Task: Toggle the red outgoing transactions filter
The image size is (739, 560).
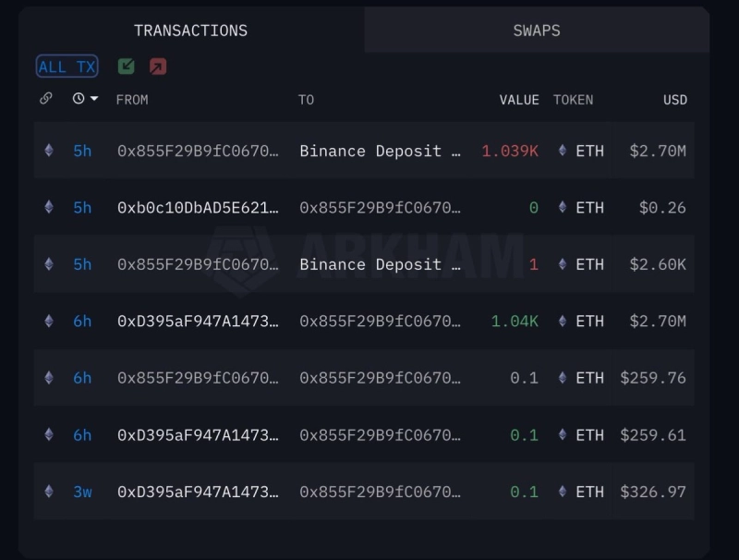Action: 158,67
